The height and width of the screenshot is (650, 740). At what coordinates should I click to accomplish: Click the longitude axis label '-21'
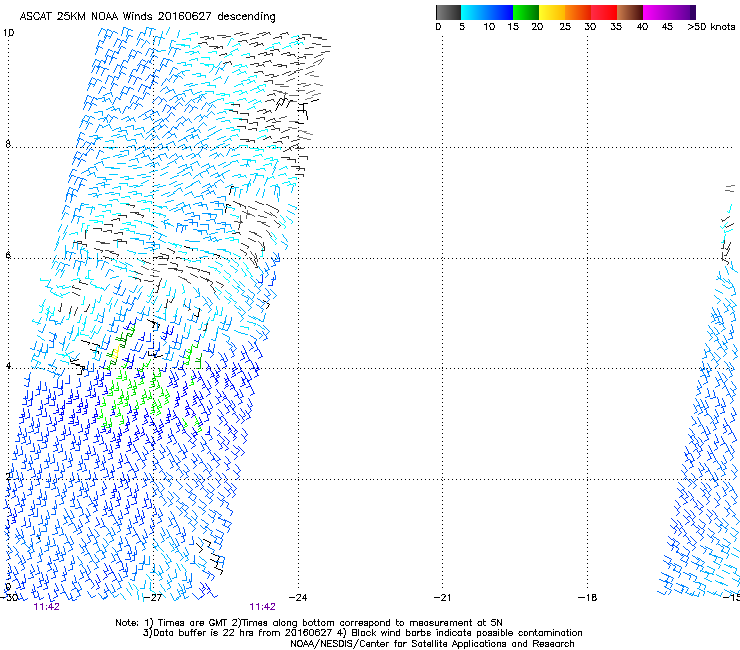[x=442, y=597]
